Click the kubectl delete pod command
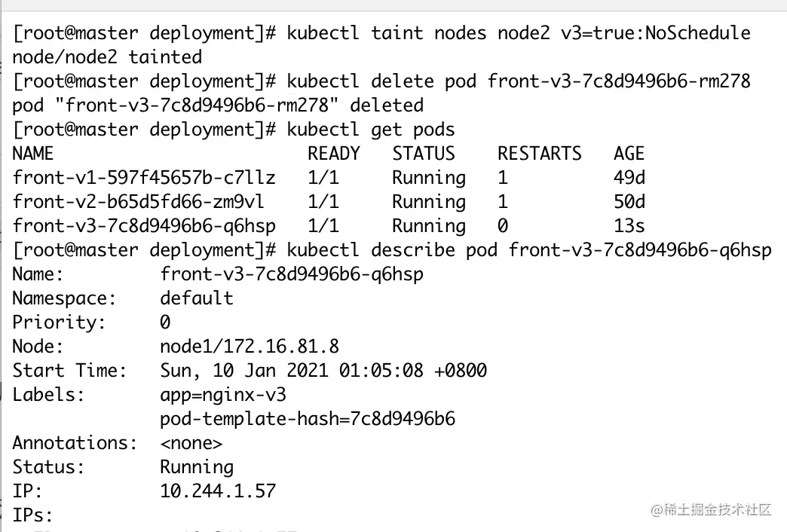787x532 pixels. [x=519, y=81]
